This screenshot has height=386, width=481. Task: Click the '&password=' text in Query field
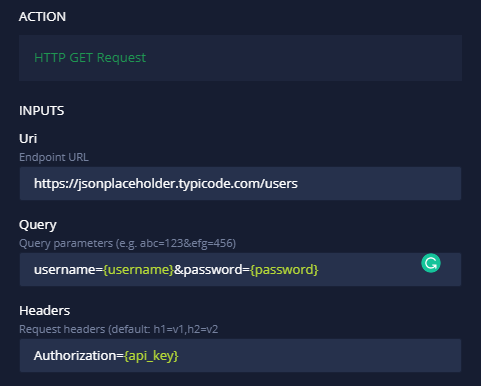212,270
